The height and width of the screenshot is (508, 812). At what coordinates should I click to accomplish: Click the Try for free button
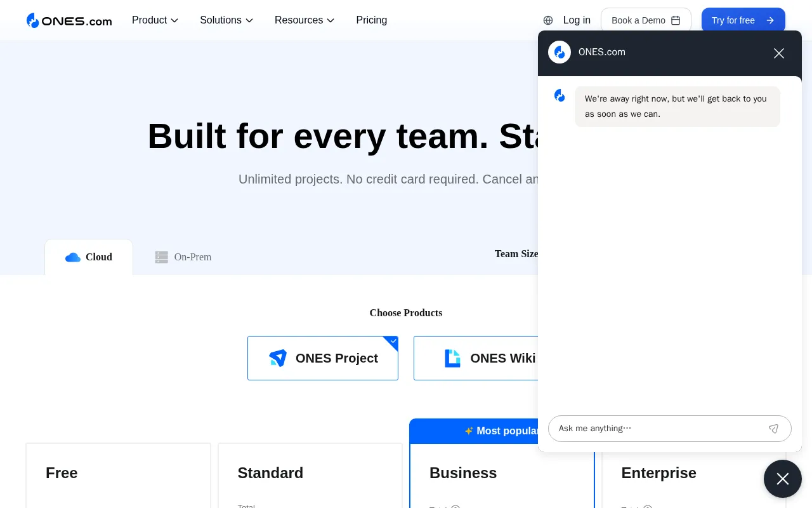[743, 20]
